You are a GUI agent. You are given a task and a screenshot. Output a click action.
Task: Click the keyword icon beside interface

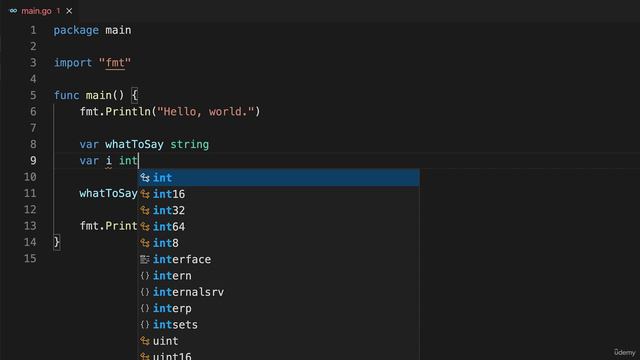(145, 259)
